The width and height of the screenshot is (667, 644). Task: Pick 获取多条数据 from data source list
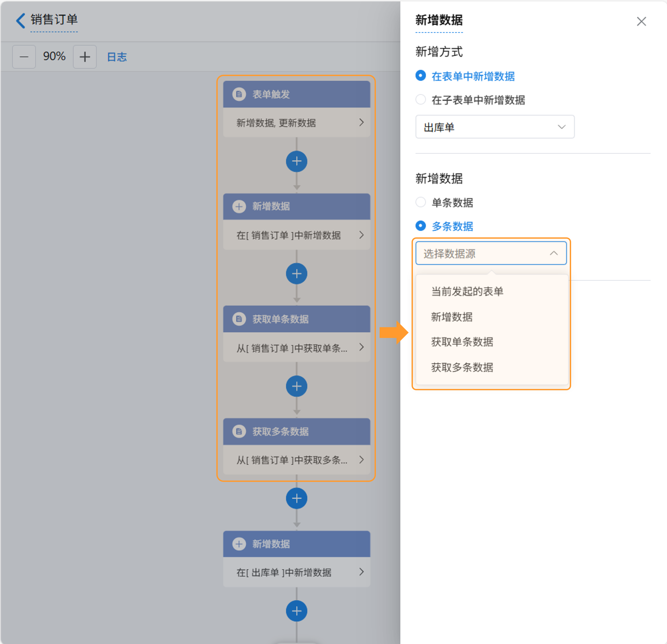(462, 367)
